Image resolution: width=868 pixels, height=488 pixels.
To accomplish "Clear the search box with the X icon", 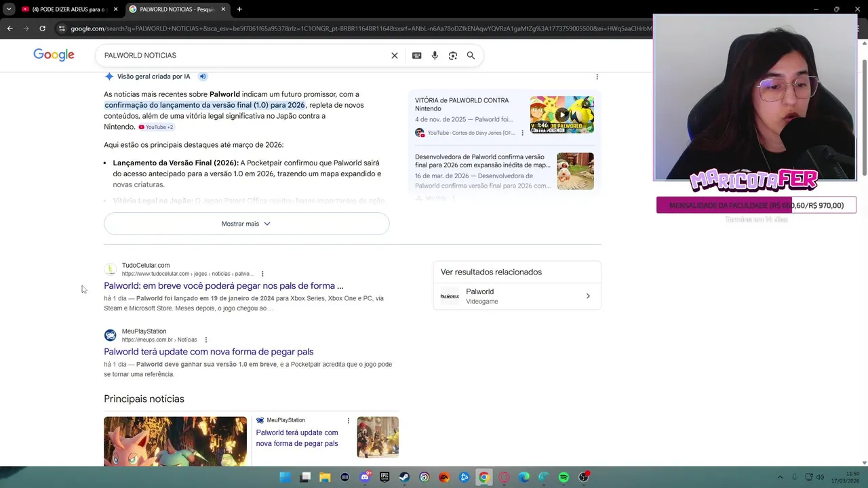I will (395, 56).
